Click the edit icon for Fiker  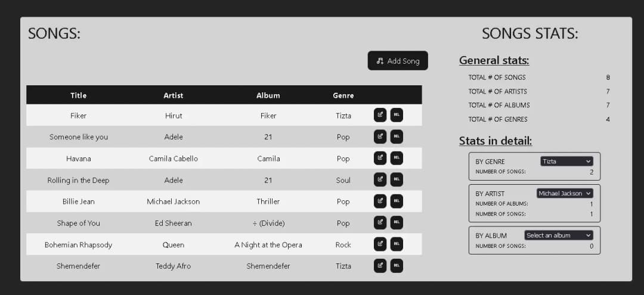click(380, 115)
